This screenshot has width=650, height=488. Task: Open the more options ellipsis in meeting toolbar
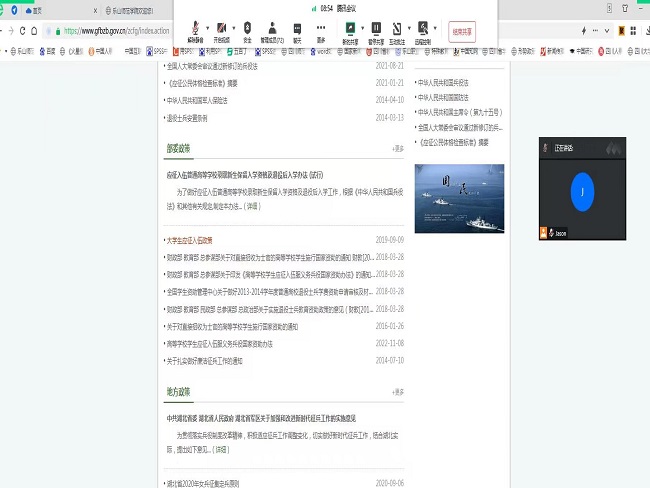321,32
